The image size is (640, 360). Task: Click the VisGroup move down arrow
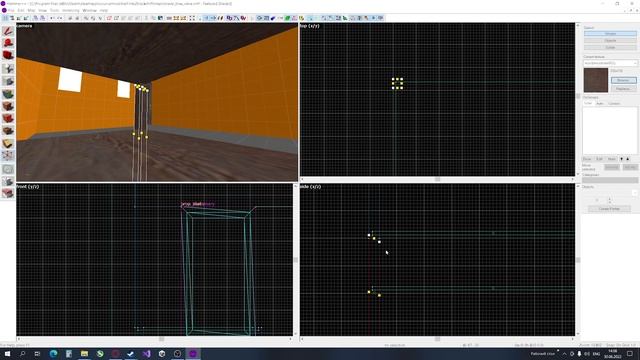click(x=622, y=159)
